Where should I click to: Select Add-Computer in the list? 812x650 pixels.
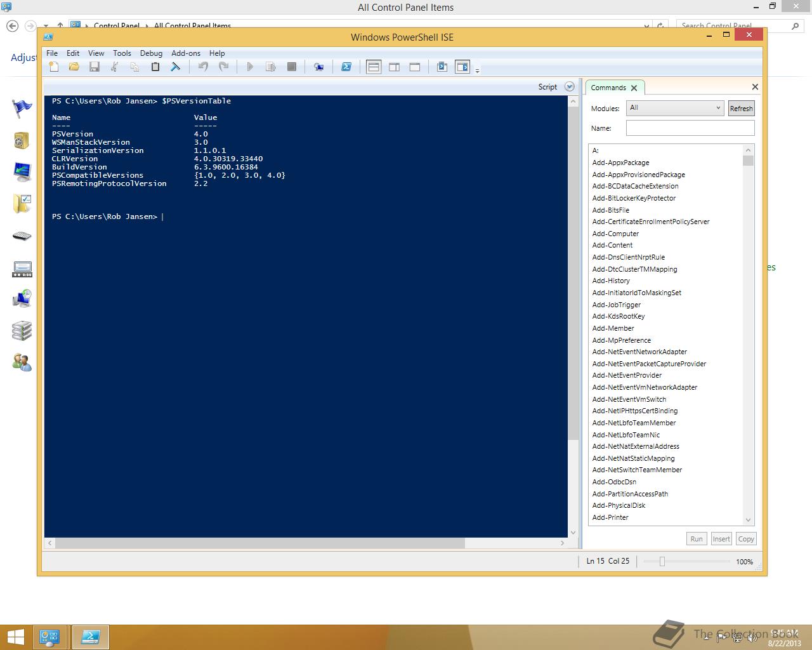pyautogui.click(x=615, y=234)
